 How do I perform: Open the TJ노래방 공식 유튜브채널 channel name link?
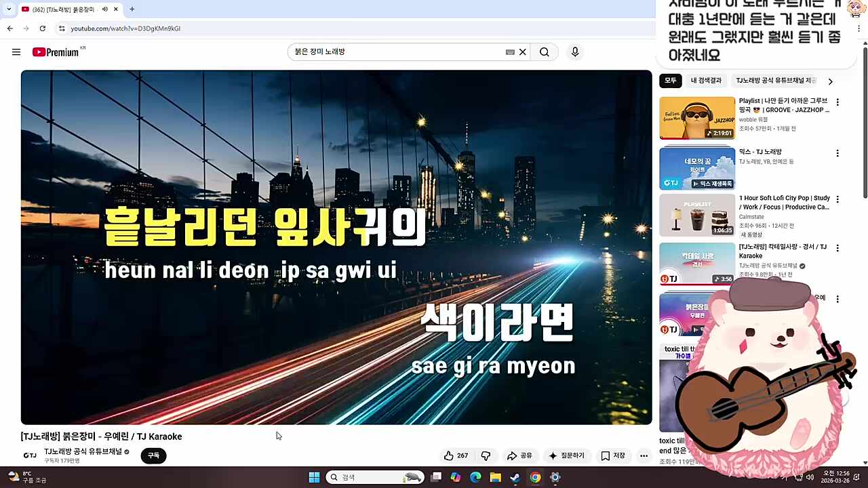83,451
